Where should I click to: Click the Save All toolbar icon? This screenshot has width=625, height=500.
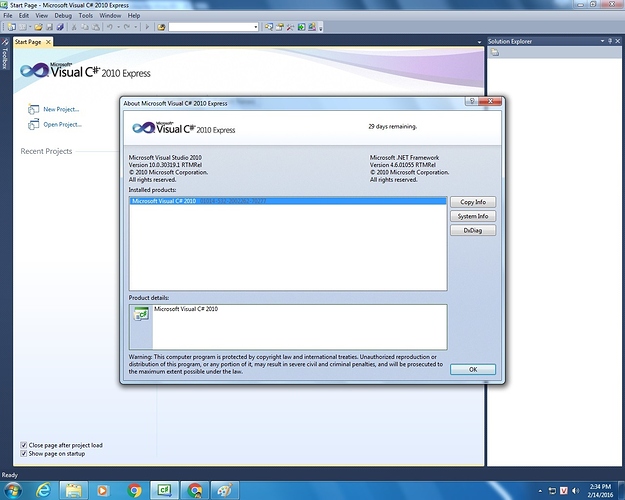pos(60,27)
